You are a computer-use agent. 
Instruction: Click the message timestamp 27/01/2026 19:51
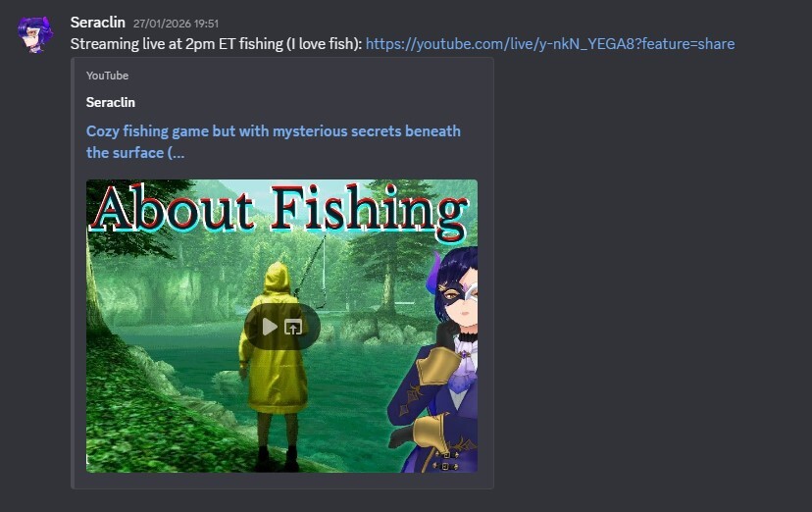[x=176, y=24]
